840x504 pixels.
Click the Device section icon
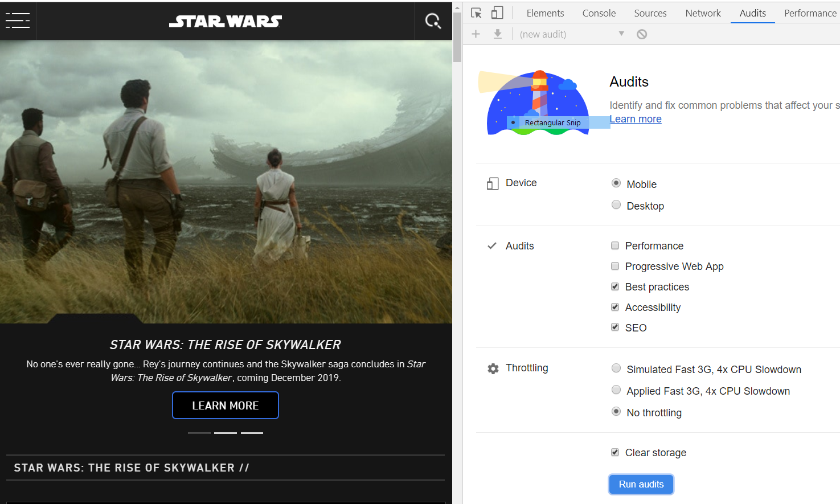[493, 183]
